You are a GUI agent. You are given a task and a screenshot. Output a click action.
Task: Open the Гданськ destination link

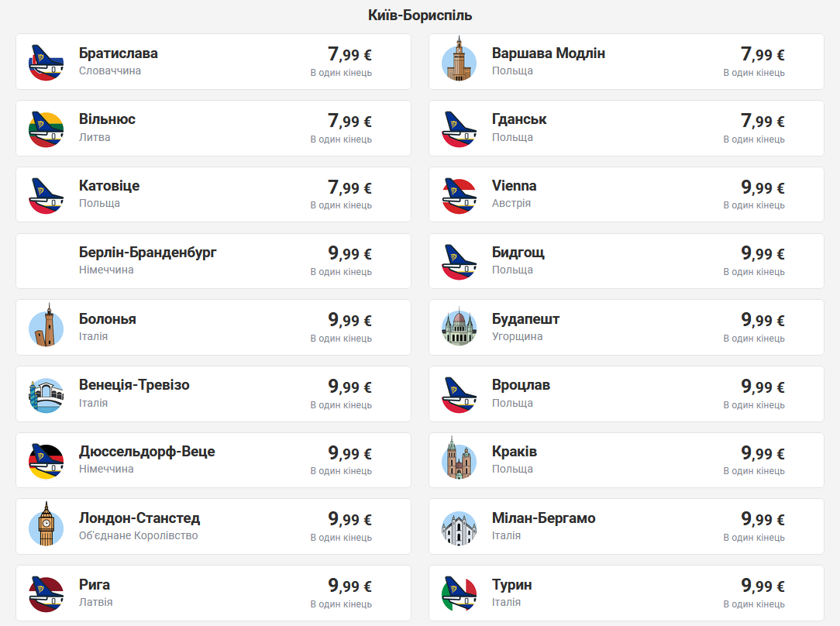point(519,119)
